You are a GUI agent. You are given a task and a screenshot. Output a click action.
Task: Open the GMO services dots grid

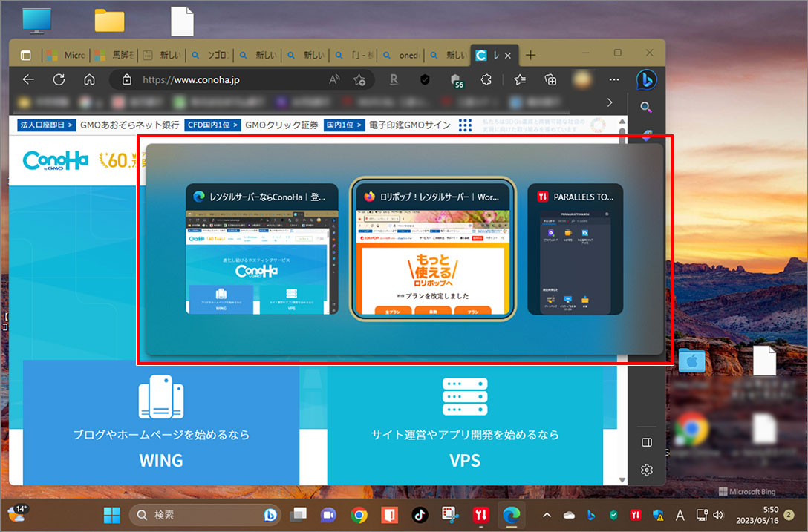click(465, 125)
